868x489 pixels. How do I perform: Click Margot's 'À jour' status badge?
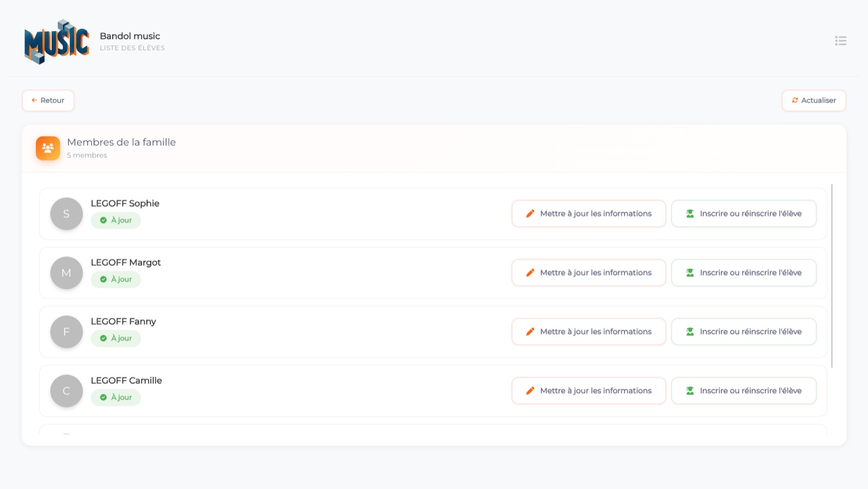[116, 279]
